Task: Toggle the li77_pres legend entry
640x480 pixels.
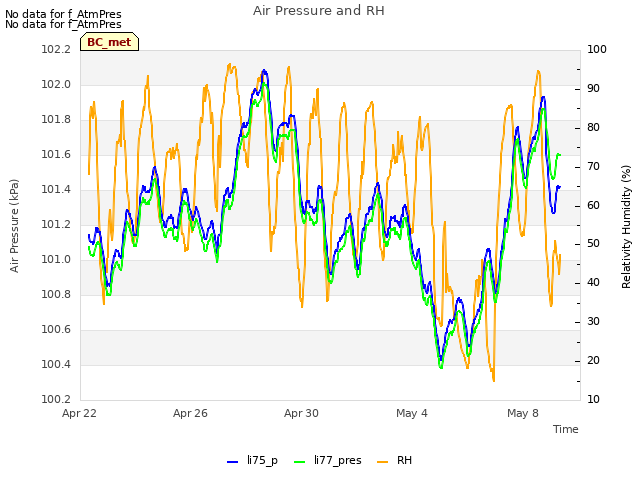Action: 328,460
